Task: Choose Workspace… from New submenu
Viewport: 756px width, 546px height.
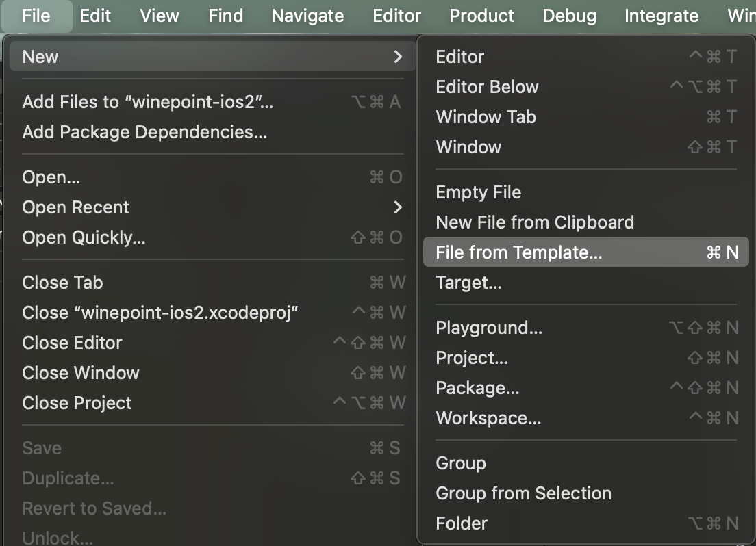Action: point(488,418)
